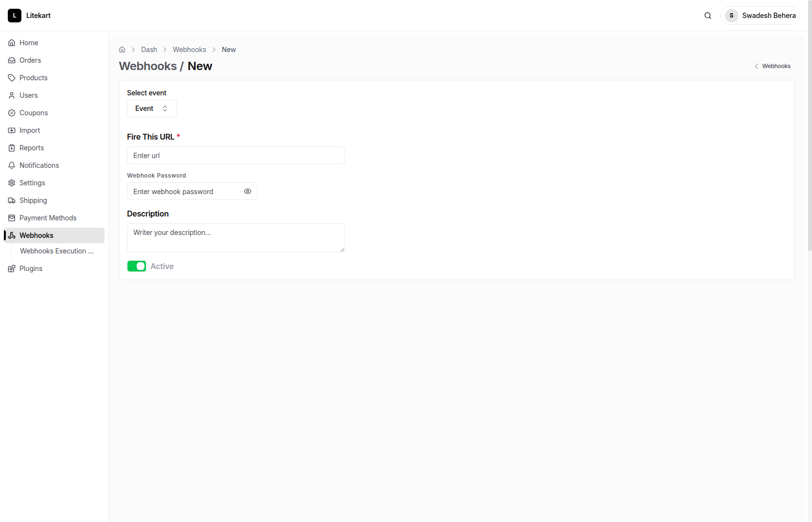Screen dimensions: 812x522
Task: Click the Webhooks sidebar icon
Action: click(x=12, y=235)
